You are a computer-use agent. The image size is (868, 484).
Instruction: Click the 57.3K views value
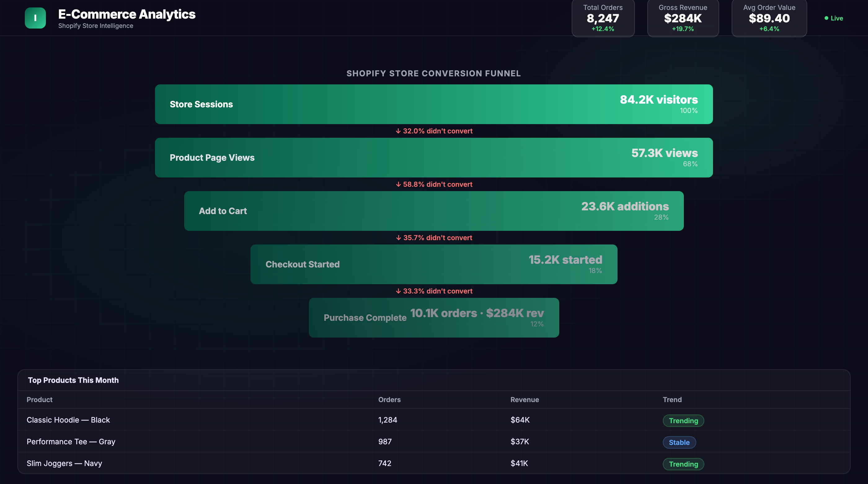pos(664,153)
